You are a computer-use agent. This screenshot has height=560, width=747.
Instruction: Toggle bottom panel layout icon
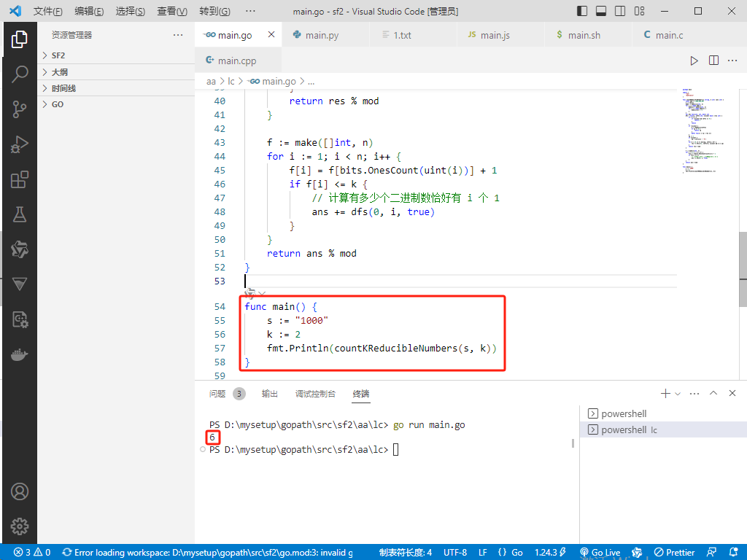click(x=601, y=11)
